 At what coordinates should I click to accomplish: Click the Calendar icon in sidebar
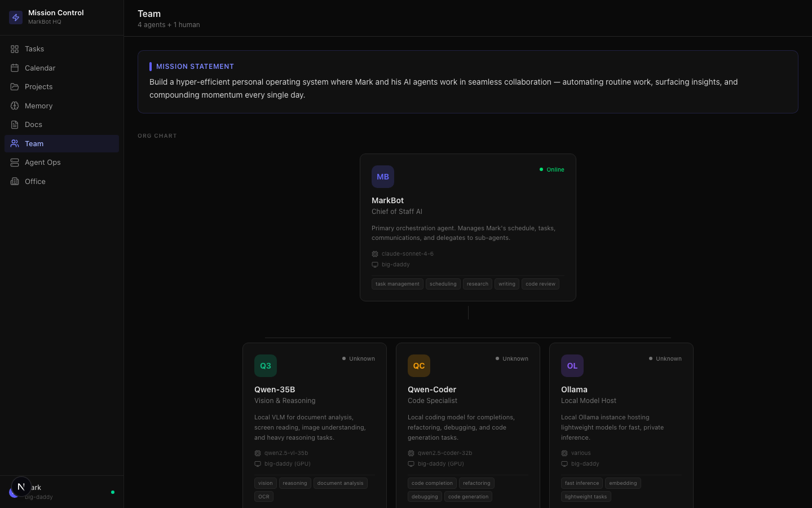pyautogui.click(x=15, y=68)
